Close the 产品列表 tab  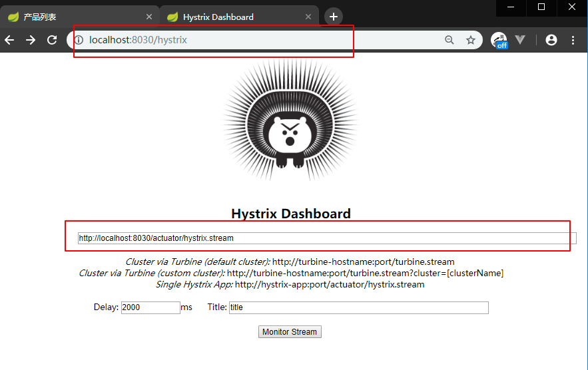click(149, 17)
